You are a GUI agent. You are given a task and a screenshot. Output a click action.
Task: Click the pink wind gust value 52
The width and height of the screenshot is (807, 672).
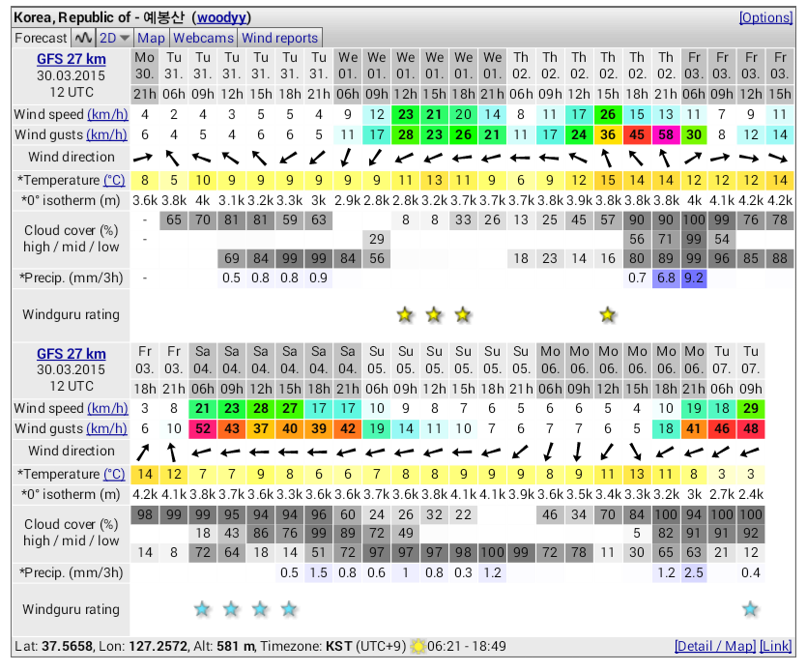[x=203, y=429]
